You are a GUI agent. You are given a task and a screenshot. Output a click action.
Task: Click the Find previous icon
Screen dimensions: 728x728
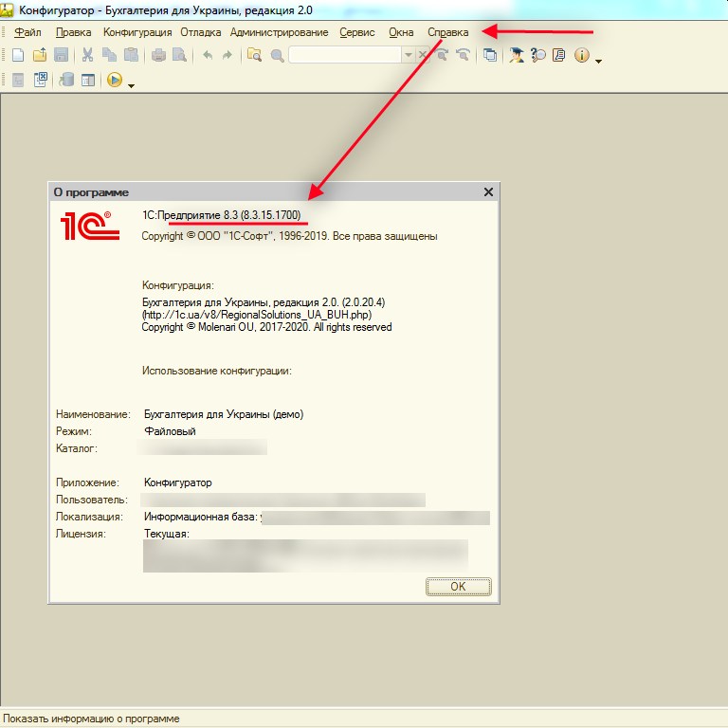(463, 55)
